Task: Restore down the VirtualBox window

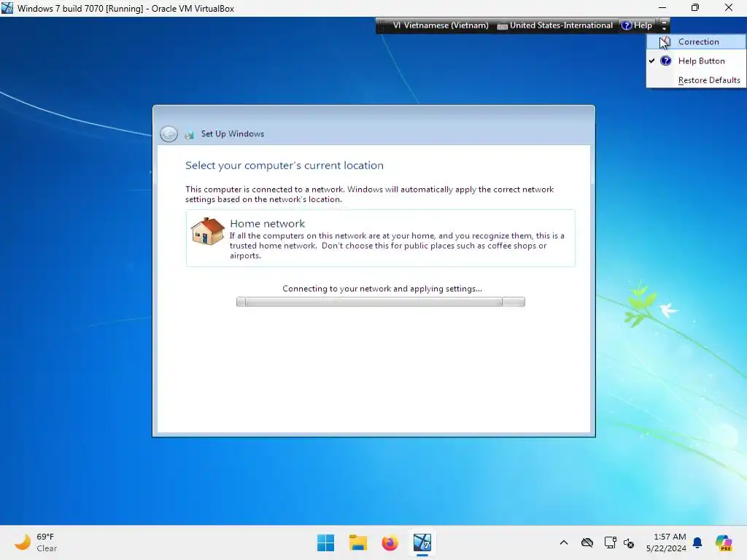Action: coord(695,7)
